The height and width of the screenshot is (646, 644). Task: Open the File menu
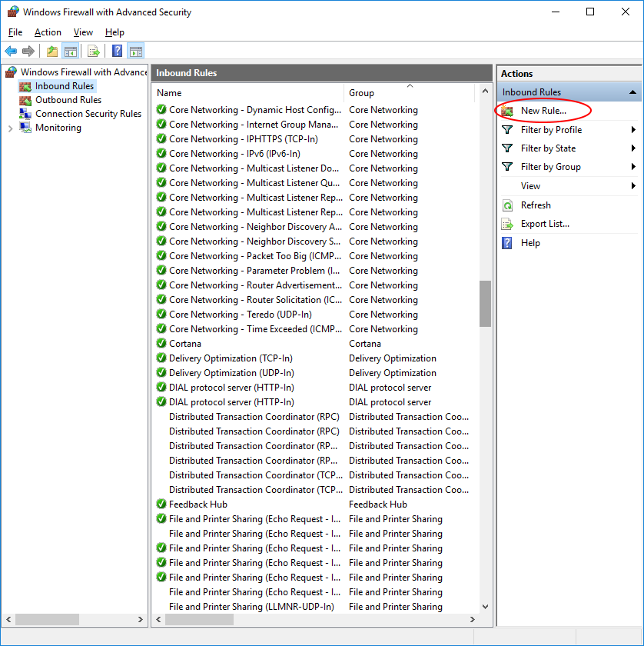click(x=15, y=32)
